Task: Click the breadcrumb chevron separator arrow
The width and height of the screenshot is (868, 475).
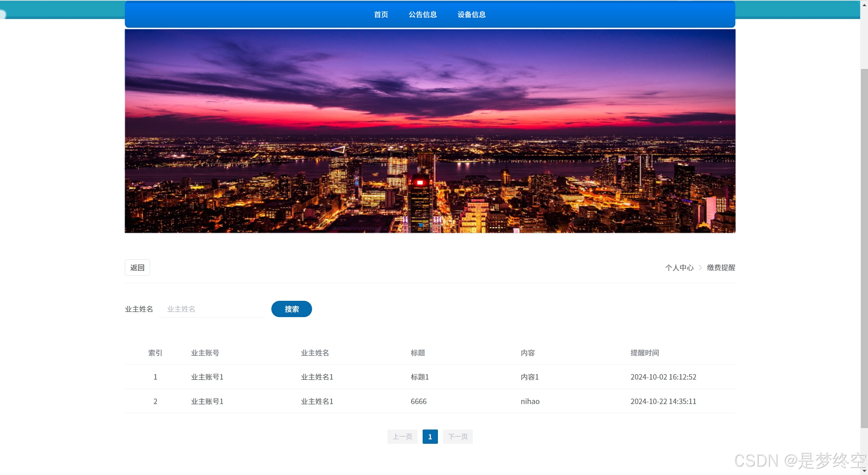Action: point(700,268)
